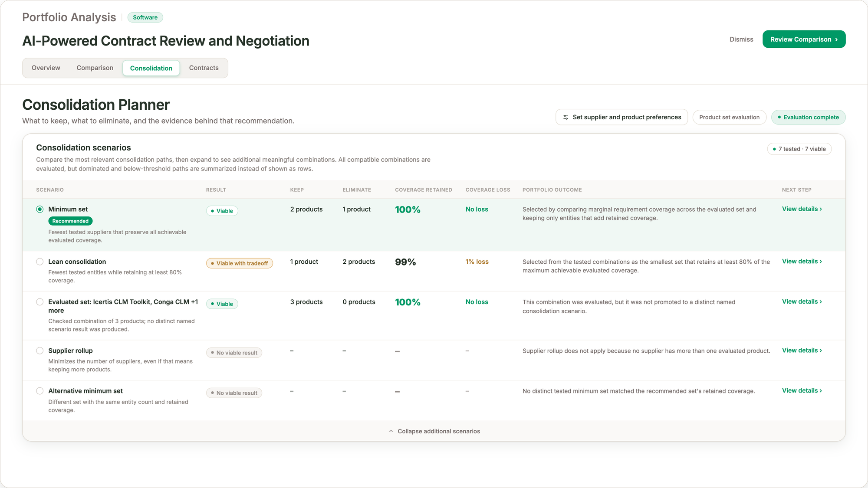Click the Consolidation Planner heading

tap(96, 105)
